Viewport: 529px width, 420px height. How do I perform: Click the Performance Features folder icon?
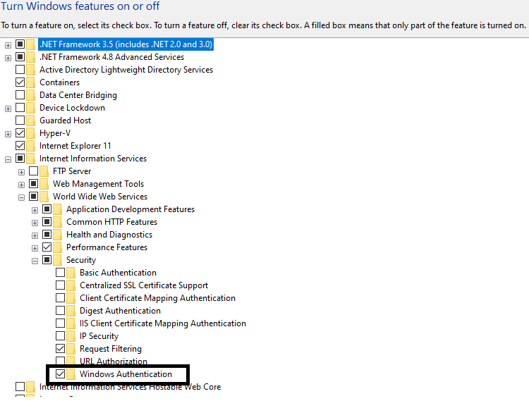click(57, 247)
